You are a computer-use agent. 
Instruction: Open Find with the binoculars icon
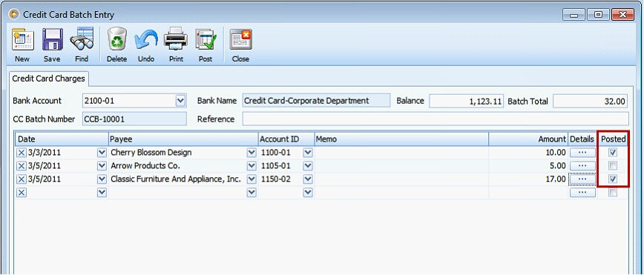tap(82, 39)
